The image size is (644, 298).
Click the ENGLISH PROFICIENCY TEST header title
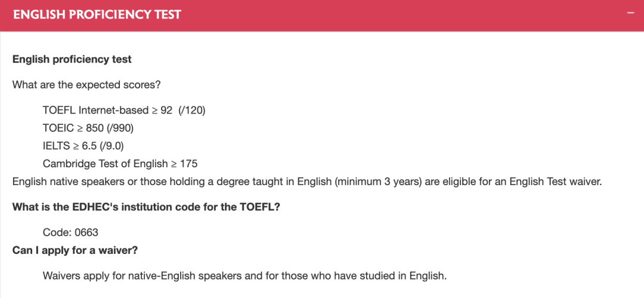tap(97, 15)
